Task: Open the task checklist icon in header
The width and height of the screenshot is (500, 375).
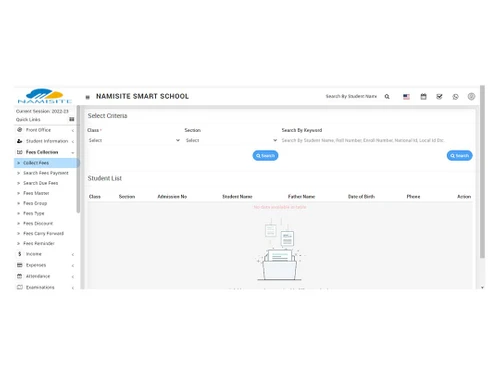Action: click(x=439, y=97)
